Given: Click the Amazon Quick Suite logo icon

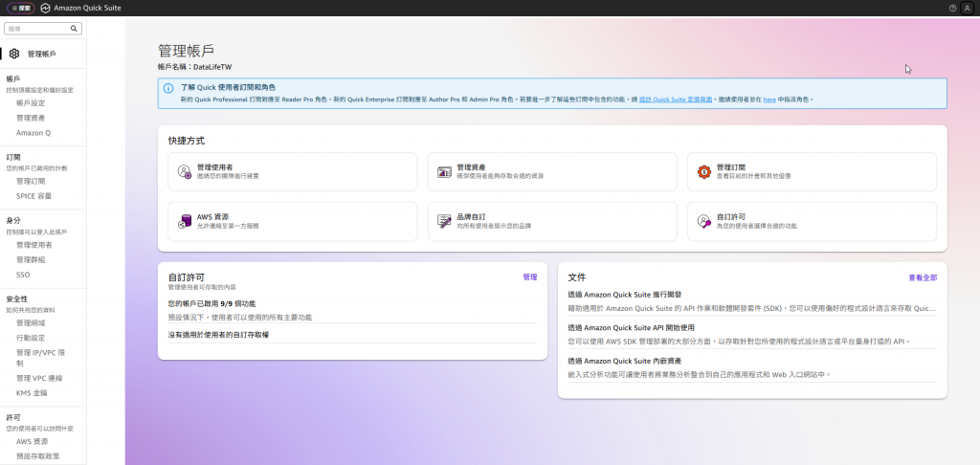Looking at the screenshot, I should pyautogui.click(x=45, y=8).
